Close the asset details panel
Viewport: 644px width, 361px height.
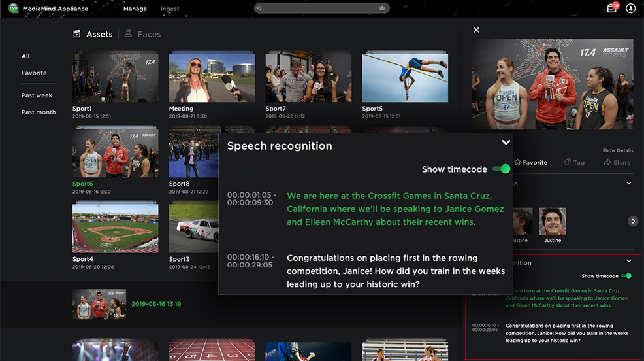(476, 29)
